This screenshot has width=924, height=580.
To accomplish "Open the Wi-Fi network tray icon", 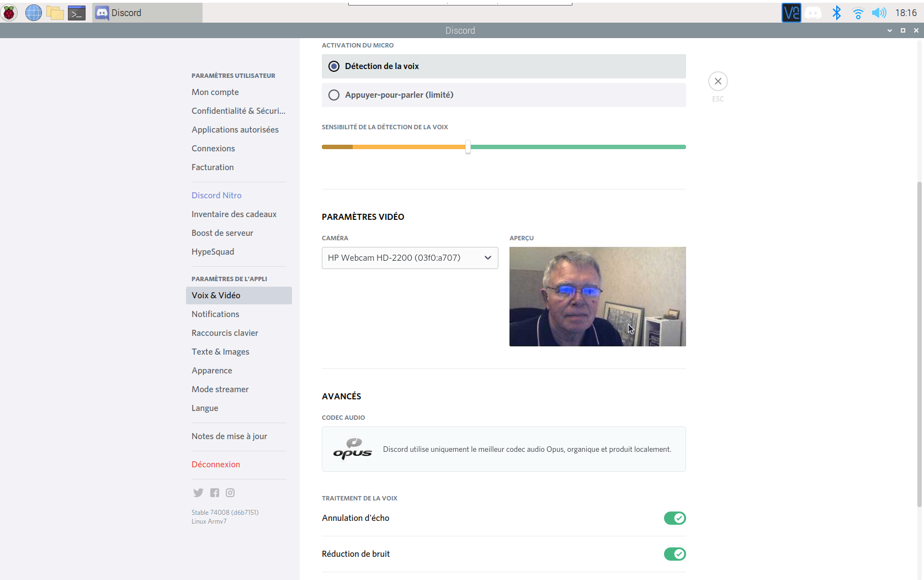I will pyautogui.click(x=858, y=13).
